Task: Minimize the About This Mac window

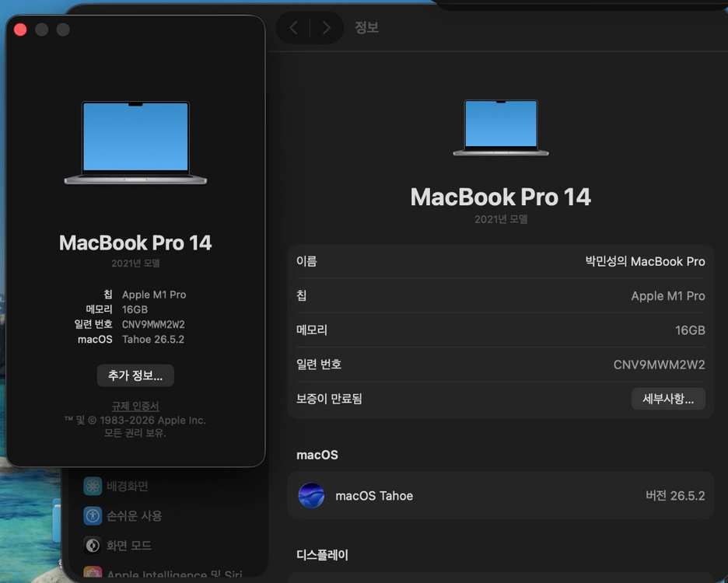Action: click(x=42, y=30)
